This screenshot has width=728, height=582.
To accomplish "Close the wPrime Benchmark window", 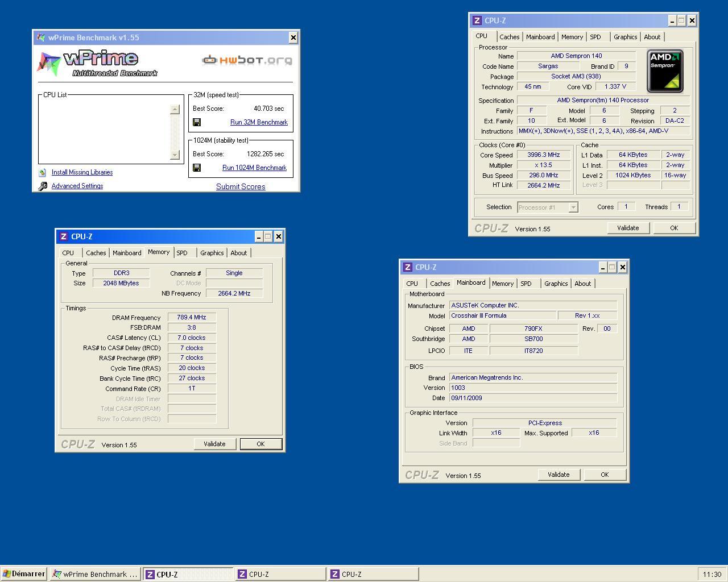I will coord(293,38).
